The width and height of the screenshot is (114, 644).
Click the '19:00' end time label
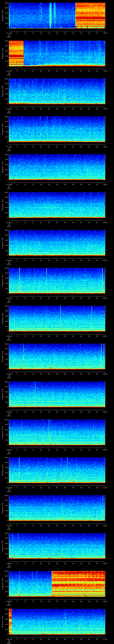(105, 184)
